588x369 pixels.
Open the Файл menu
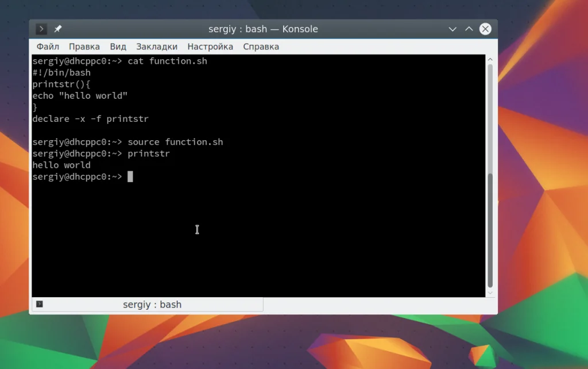48,47
